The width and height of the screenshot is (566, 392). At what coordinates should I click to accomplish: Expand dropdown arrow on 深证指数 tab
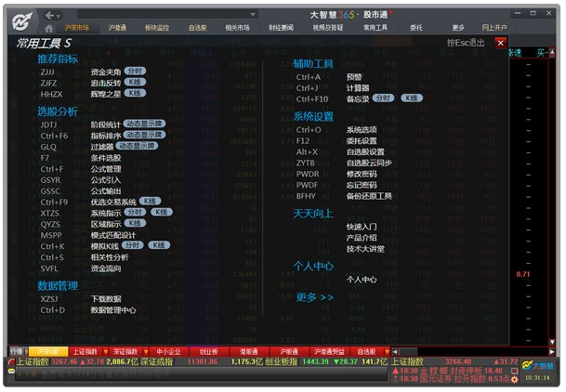pyautogui.click(x=146, y=351)
